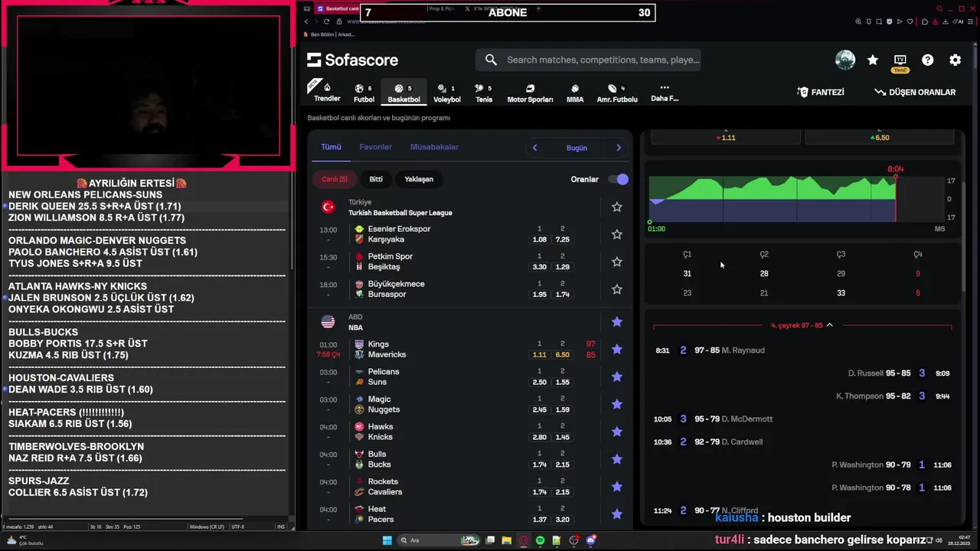Viewport: 980px width, 551px height.
Task: Switch to the Tümü tab
Action: click(331, 147)
